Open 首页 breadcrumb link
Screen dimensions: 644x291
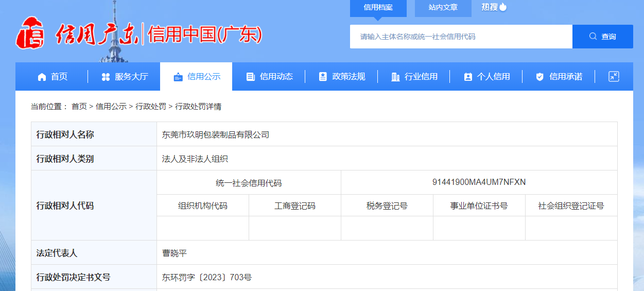79,107
